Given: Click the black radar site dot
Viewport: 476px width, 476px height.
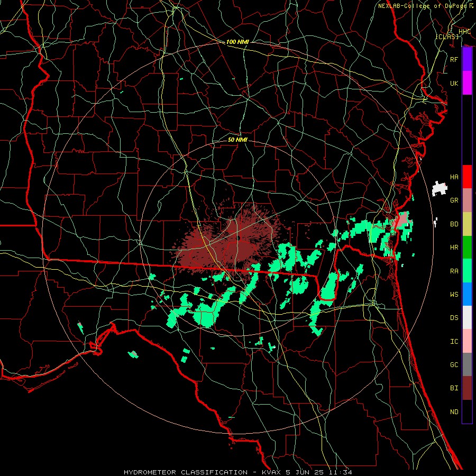Looking at the screenshot, I should tap(239, 237).
